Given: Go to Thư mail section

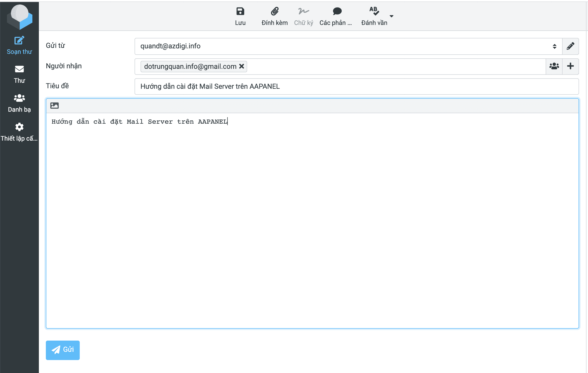Looking at the screenshot, I should [19, 74].
